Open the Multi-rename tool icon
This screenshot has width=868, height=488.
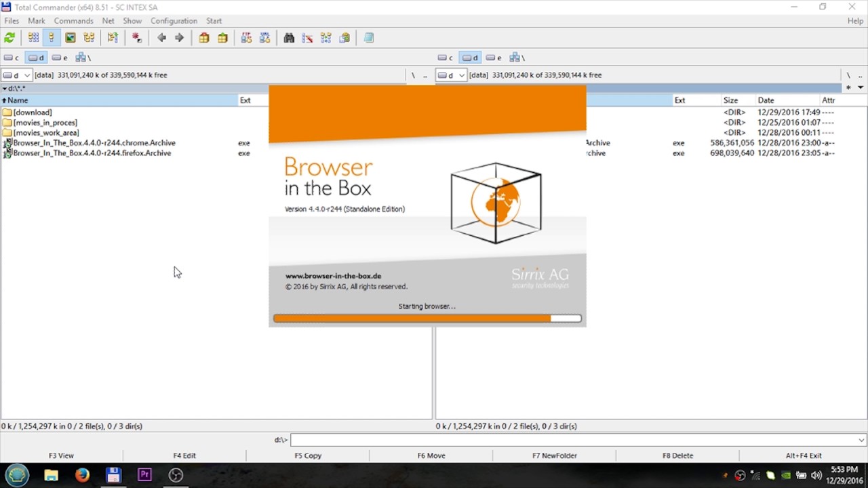[307, 38]
